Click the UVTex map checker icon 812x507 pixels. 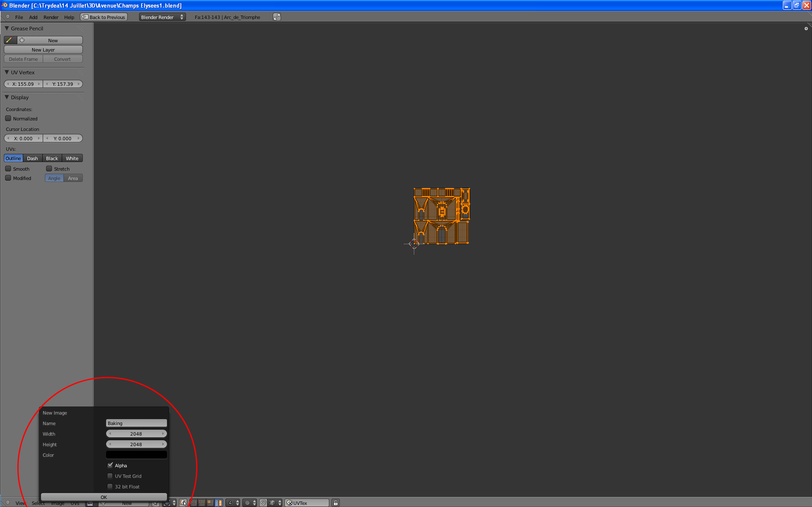coord(290,503)
